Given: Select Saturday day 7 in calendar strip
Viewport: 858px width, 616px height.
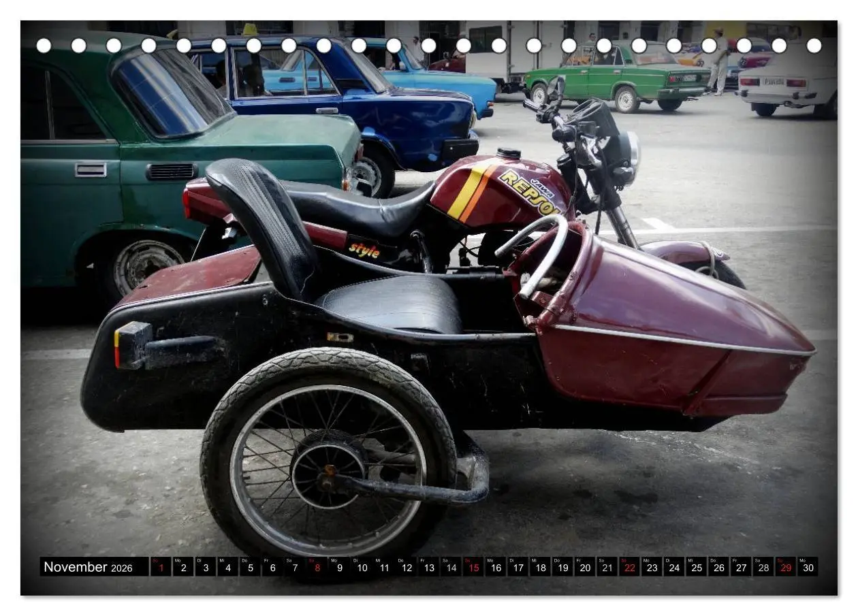Looking at the screenshot, I should (295, 566).
